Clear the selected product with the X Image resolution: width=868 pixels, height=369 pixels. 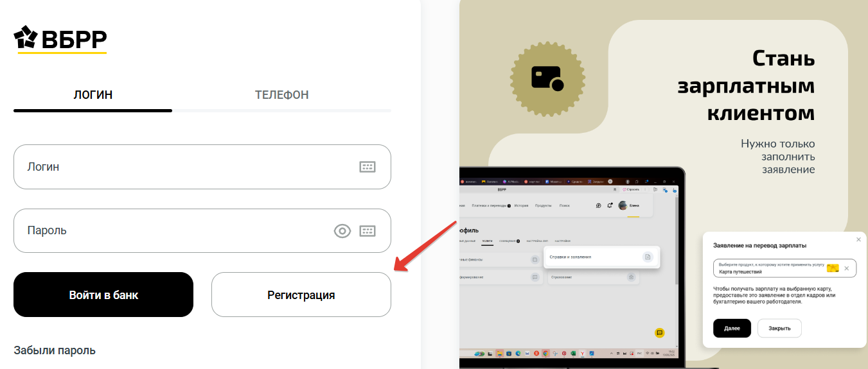847,268
